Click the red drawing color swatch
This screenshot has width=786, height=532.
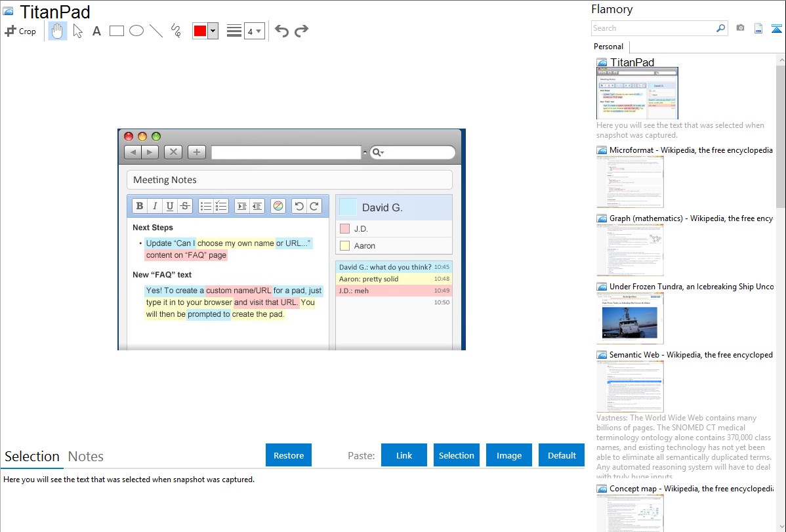[x=200, y=31]
